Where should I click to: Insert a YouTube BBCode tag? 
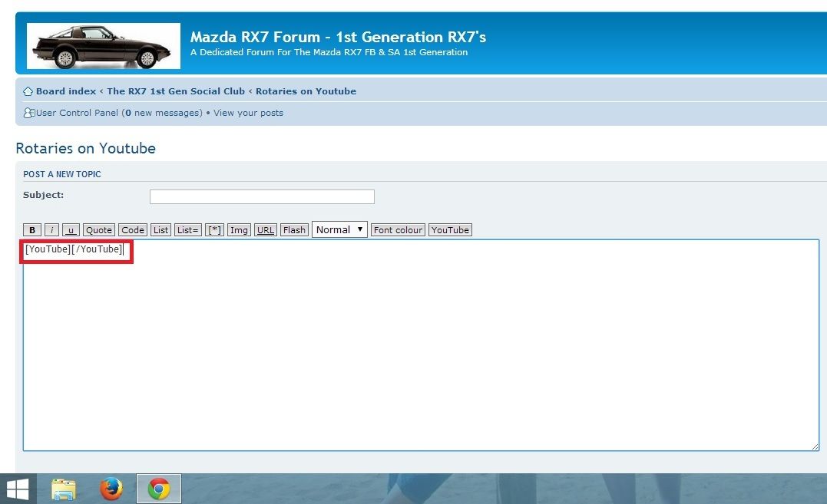(450, 230)
